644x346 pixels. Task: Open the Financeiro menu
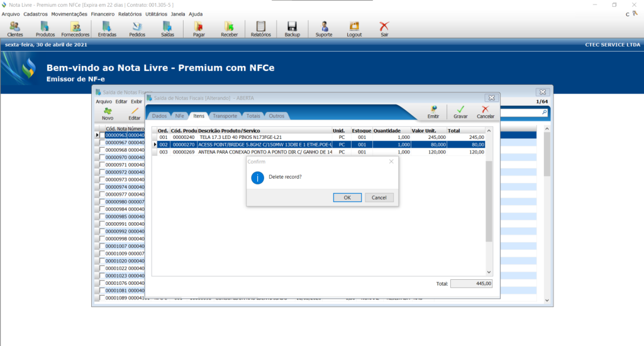[103, 14]
